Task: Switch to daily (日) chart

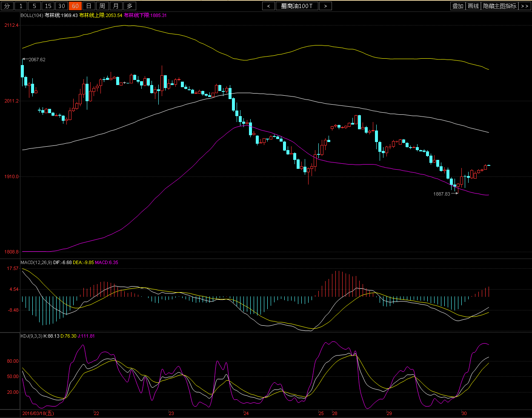Action: (89, 6)
